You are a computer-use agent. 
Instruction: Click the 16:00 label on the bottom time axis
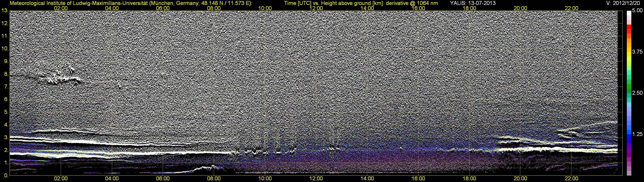click(x=418, y=179)
